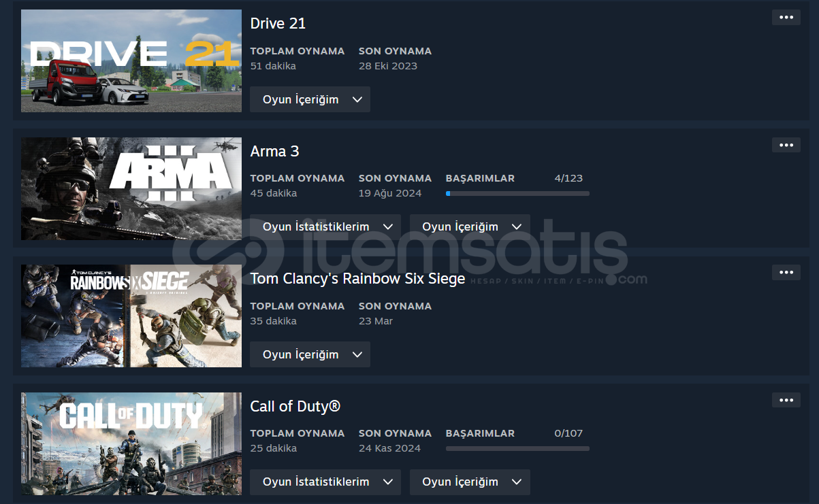
Task: Expand Oyun İçeriğim dropdown under Arma 3
Action: point(470,226)
